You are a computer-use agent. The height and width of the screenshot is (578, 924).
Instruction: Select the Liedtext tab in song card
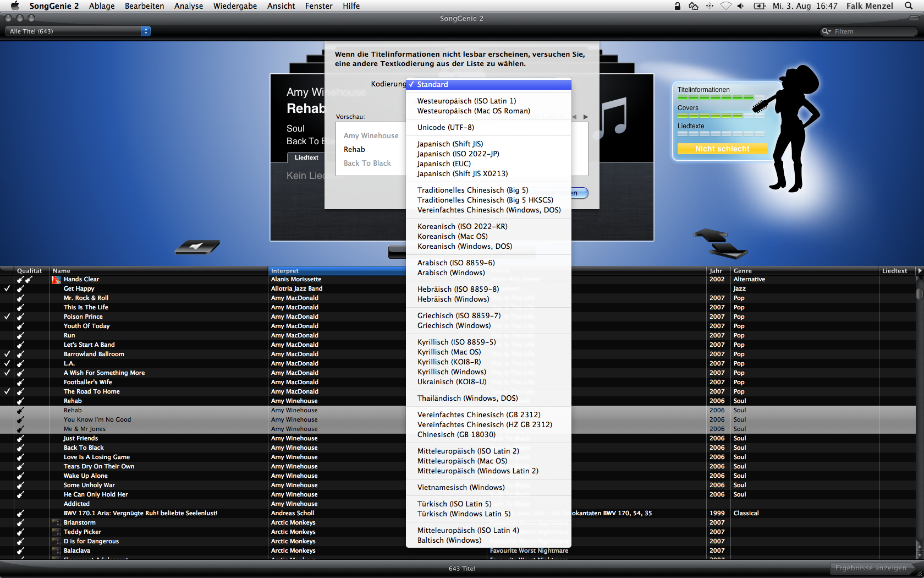click(x=306, y=157)
